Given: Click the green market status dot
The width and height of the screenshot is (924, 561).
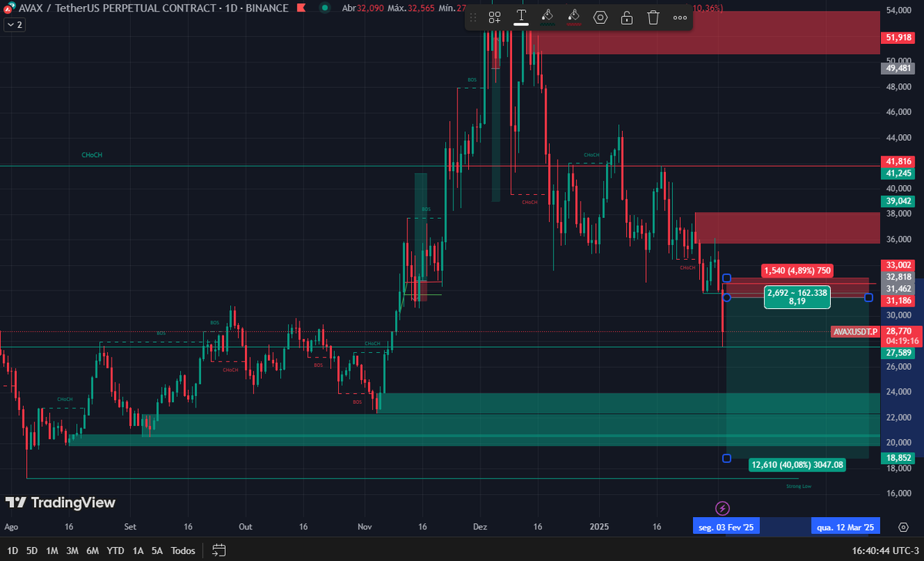Looking at the screenshot, I should [x=326, y=8].
